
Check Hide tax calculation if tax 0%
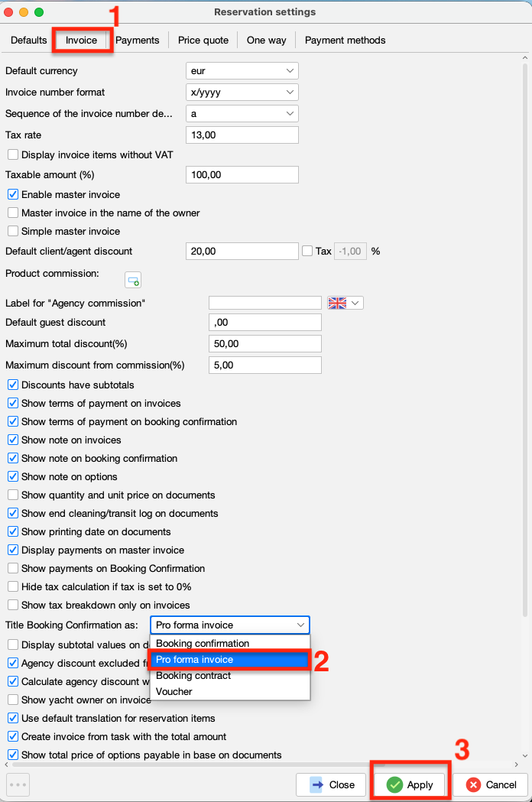[13, 586]
